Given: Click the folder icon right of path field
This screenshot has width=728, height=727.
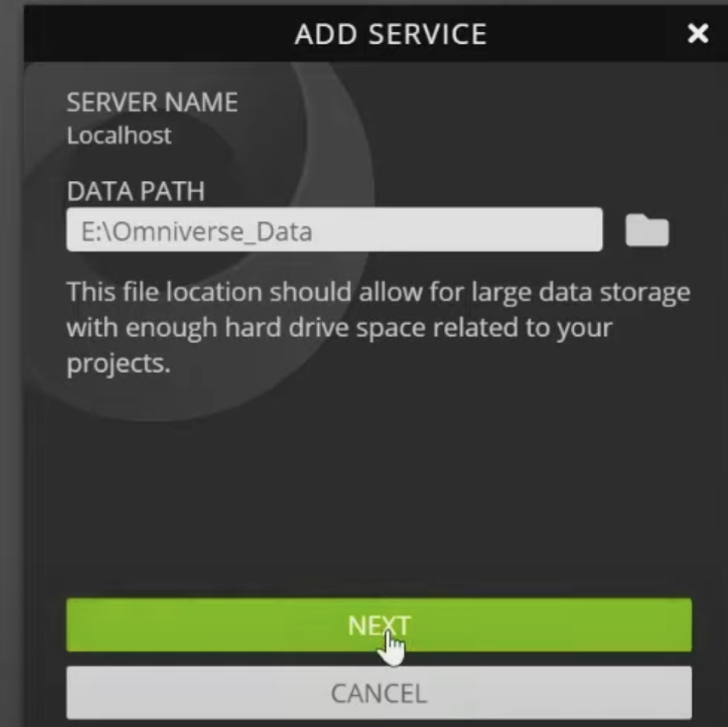Looking at the screenshot, I should 646,231.
